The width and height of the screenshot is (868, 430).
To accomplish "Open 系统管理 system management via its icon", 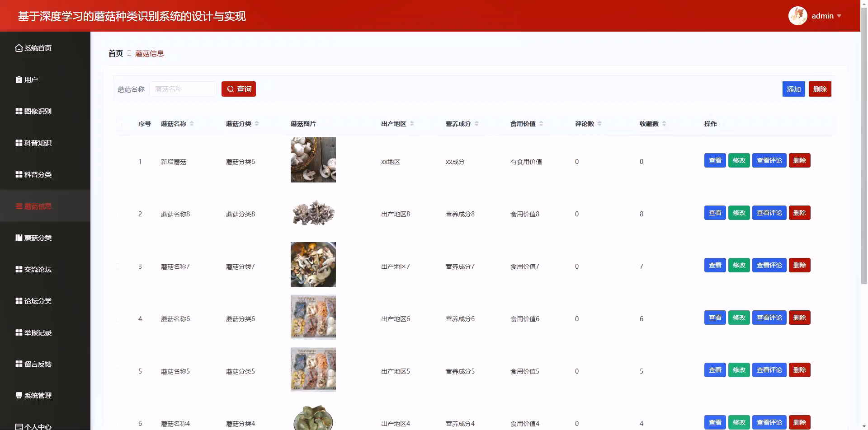I will pyautogui.click(x=19, y=395).
